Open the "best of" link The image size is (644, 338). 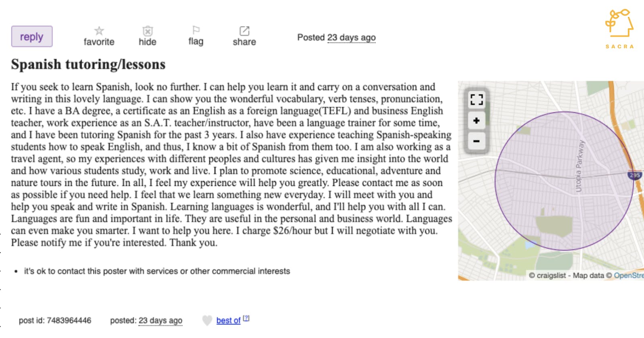pyautogui.click(x=228, y=321)
